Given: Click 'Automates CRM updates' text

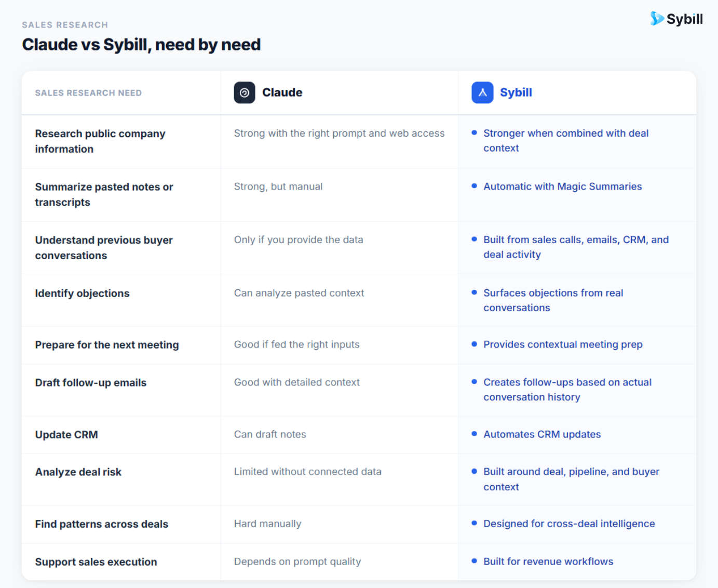Looking at the screenshot, I should [542, 434].
